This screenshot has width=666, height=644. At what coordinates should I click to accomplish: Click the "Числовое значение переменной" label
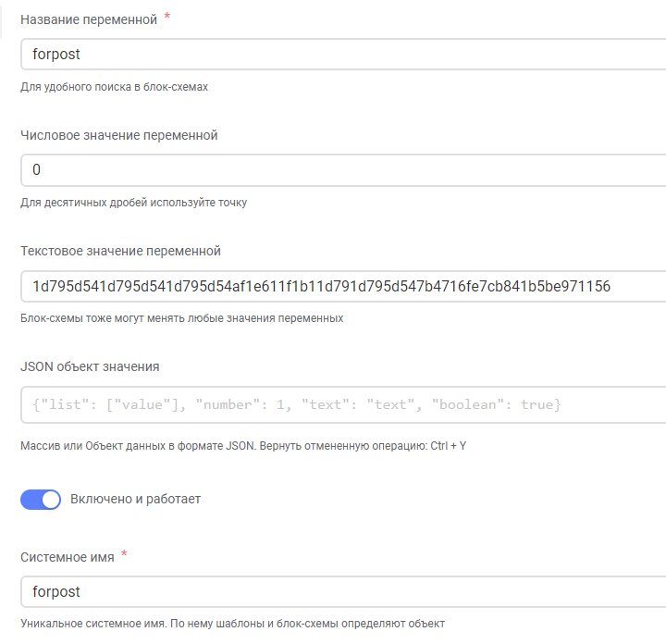point(119,135)
